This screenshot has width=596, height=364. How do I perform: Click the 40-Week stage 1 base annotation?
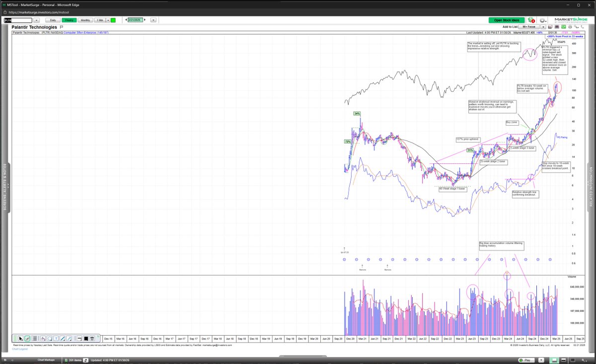pyautogui.click(x=452, y=189)
